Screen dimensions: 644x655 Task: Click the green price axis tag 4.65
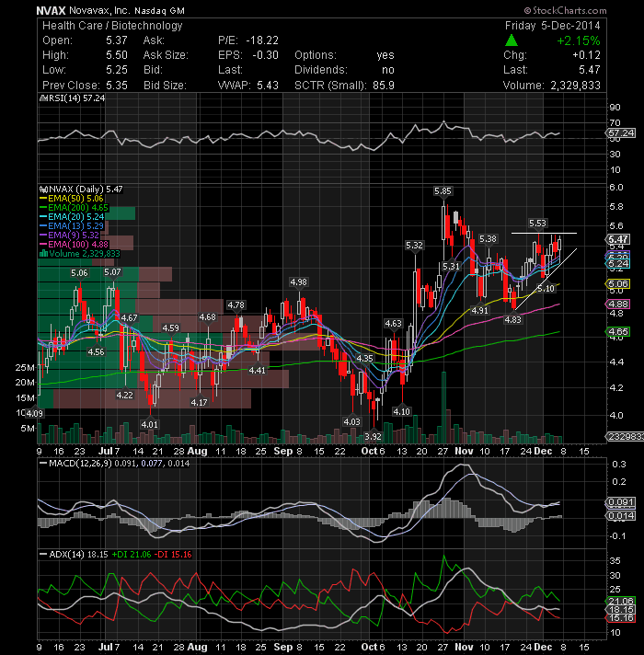coord(618,332)
